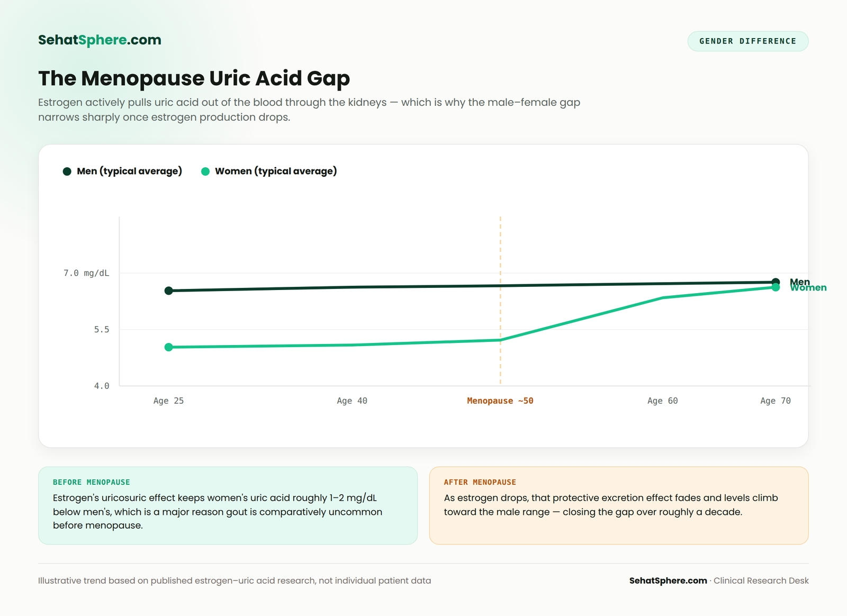Click the SehatSphere.com logo in the header

(100, 40)
